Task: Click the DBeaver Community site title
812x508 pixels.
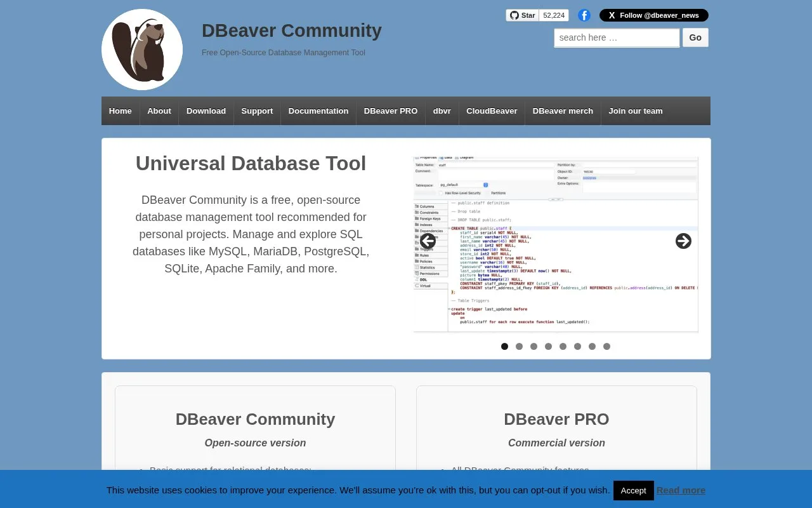Action: click(x=292, y=30)
